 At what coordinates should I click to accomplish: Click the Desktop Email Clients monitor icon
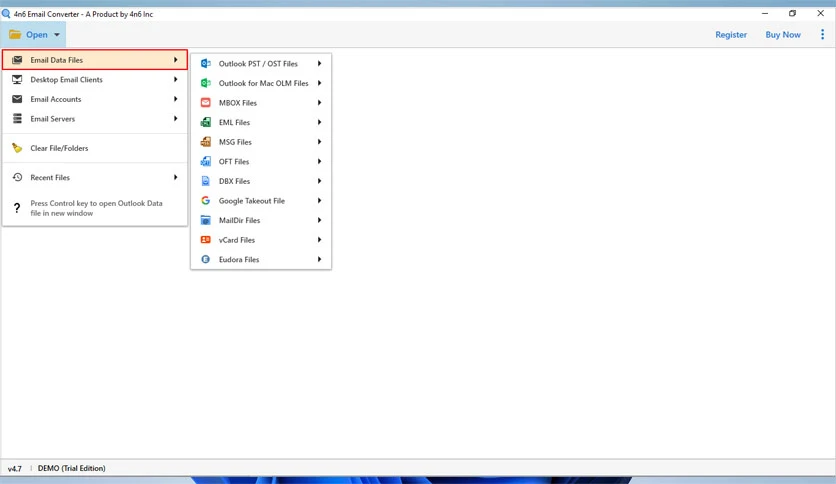click(17, 79)
